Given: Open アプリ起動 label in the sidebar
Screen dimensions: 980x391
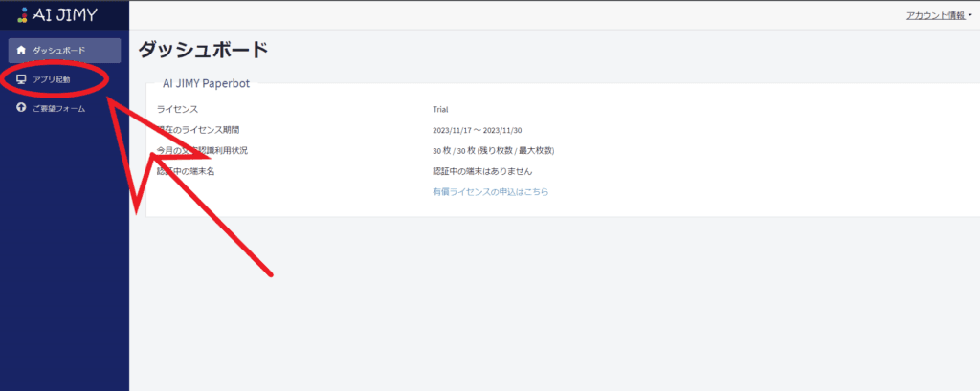Looking at the screenshot, I should (x=52, y=79).
